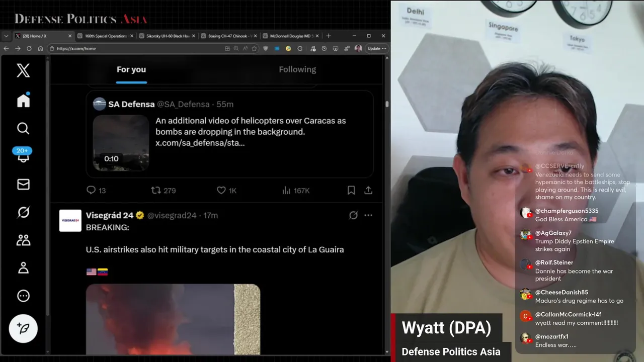Click the compose Post feather button

pyautogui.click(x=23, y=329)
